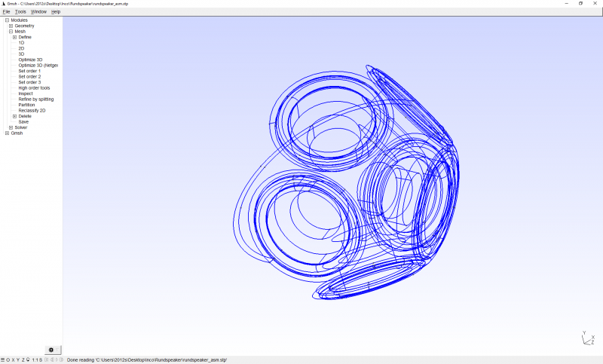This screenshot has width=603, height=364.
Task: Generate a 3D mesh
Action: 21,54
